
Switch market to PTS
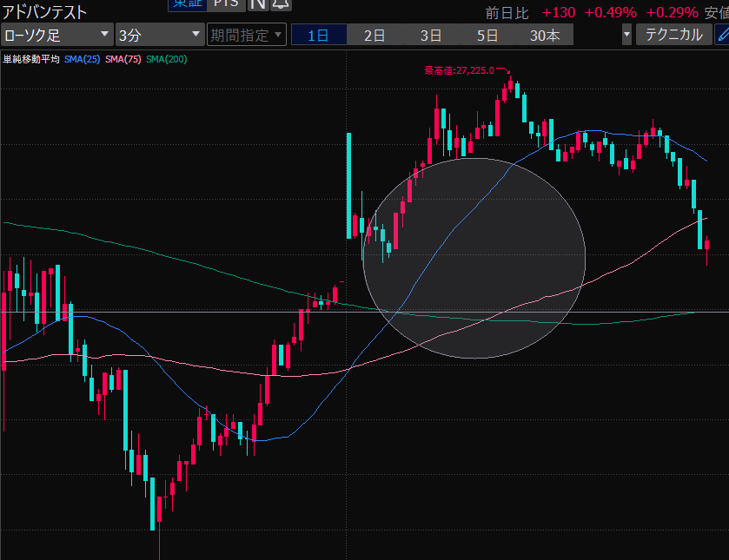pyautogui.click(x=226, y=3)
